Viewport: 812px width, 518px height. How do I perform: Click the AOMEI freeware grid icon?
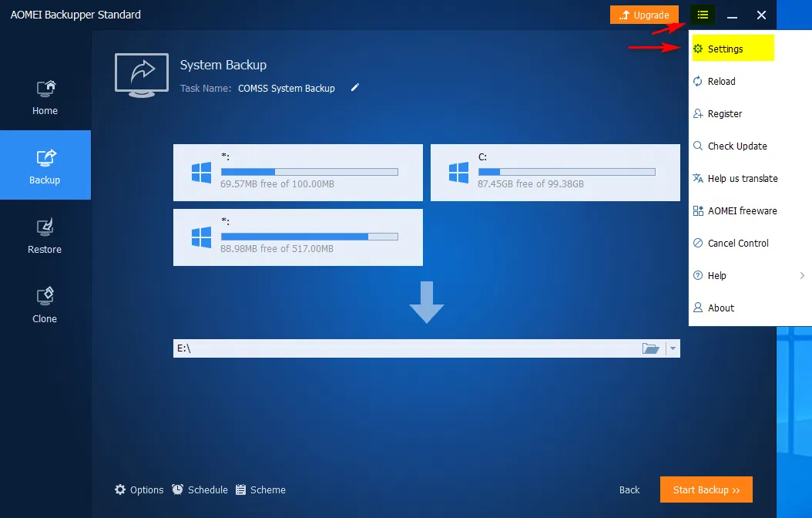pos(698,211)
